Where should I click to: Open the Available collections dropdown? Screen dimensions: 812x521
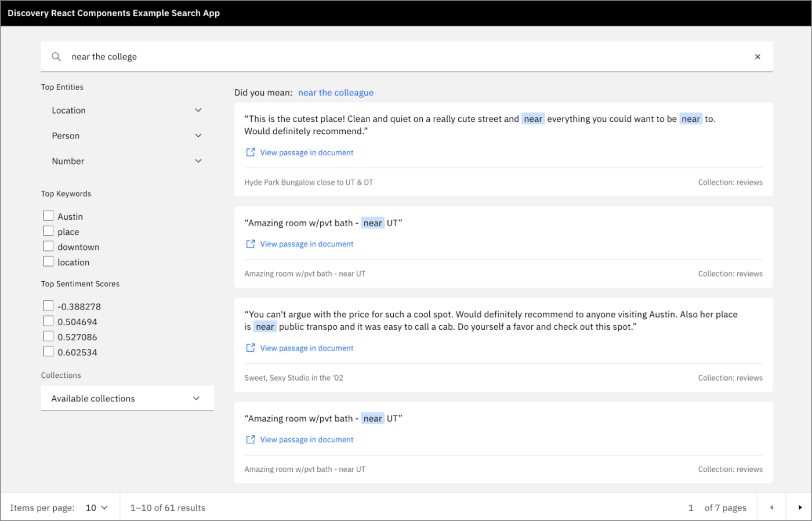click(x=127, y=398)
